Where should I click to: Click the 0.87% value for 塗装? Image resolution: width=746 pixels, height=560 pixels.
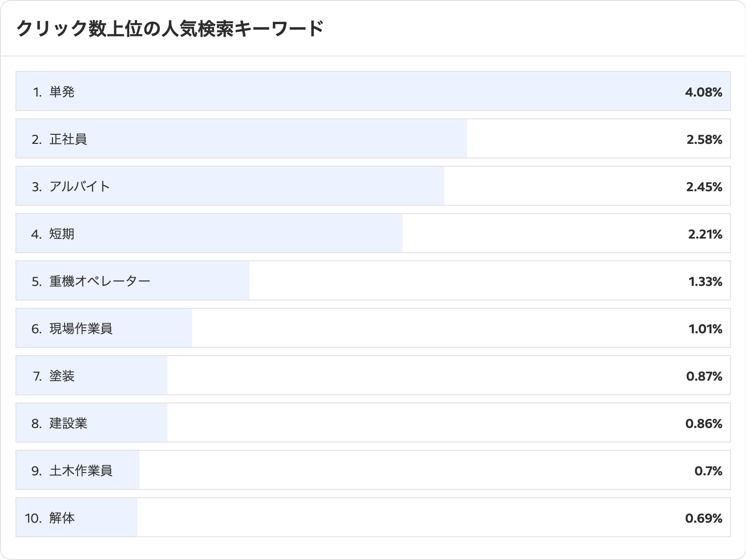(x=704, y=377)
